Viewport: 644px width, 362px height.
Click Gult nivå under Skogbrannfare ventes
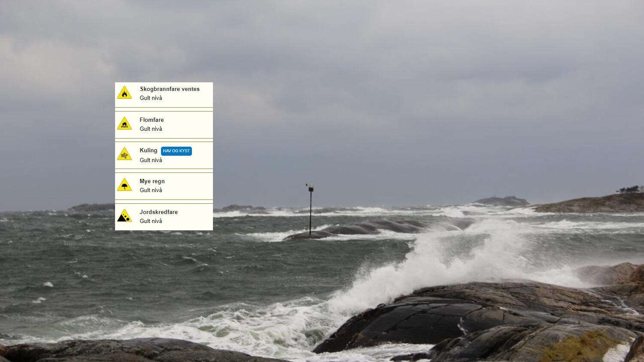pyautogui.click(x=151, y=98)
